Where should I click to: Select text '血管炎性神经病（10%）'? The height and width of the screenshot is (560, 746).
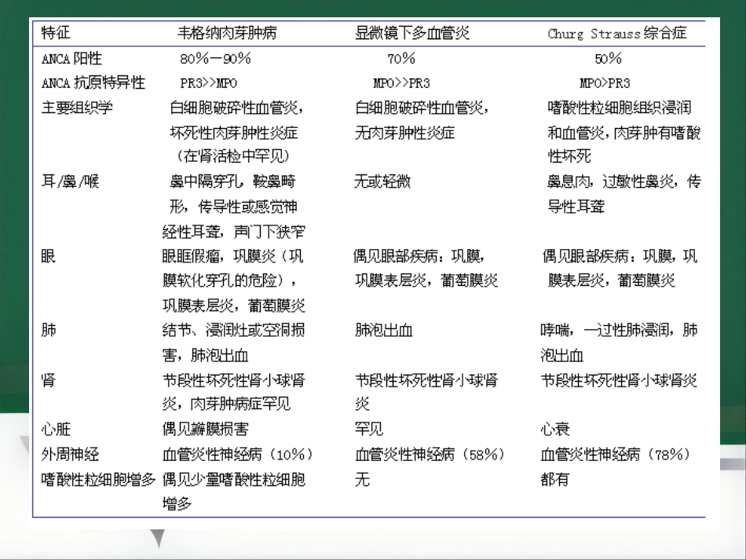[x=239, y=455]
